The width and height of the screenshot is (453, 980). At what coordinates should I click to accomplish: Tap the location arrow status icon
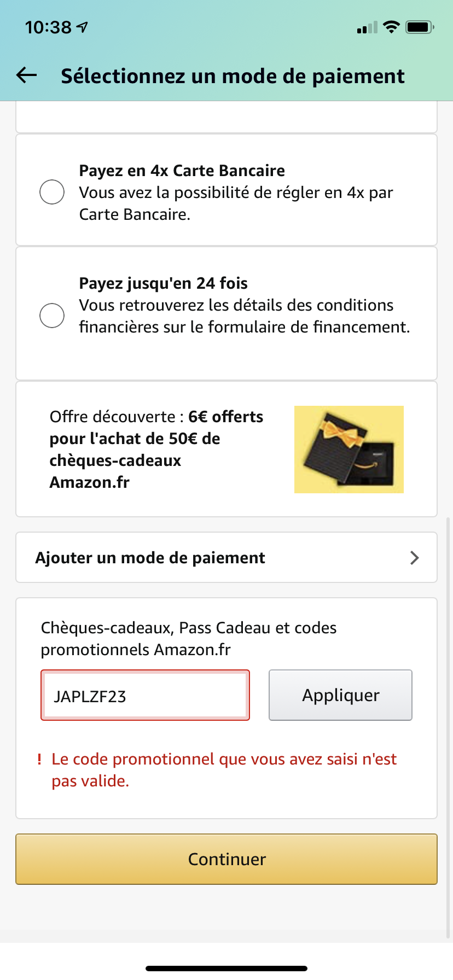[82, 27]
